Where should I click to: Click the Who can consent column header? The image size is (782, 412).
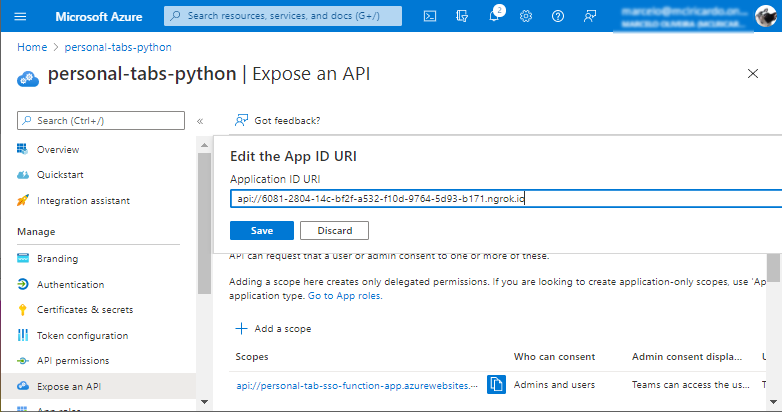(x=555, y=357)
